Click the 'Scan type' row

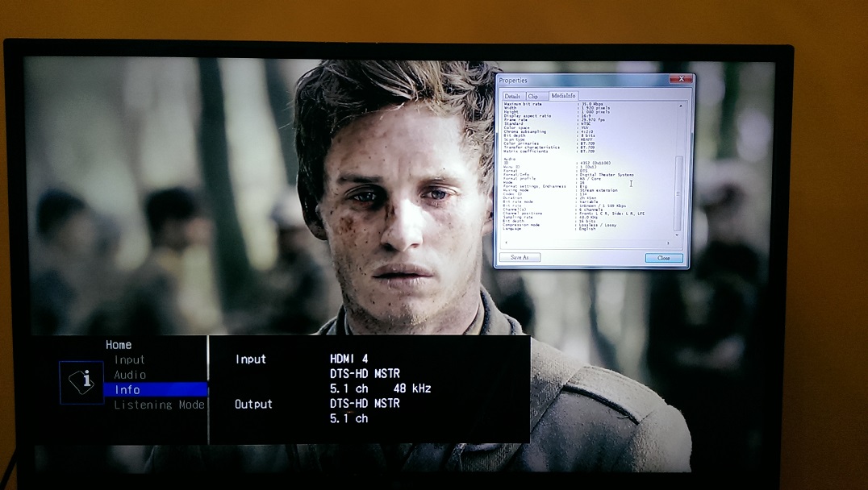coord(549,139)
